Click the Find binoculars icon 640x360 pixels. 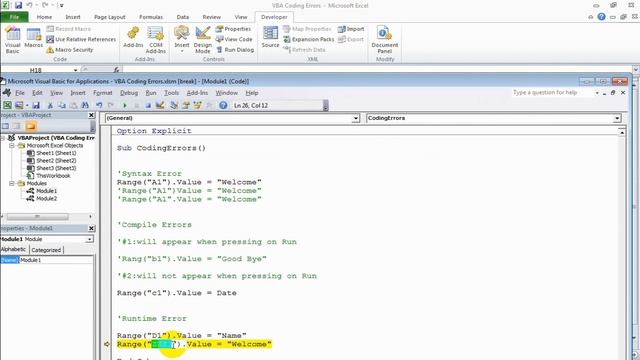click(85, 105)
